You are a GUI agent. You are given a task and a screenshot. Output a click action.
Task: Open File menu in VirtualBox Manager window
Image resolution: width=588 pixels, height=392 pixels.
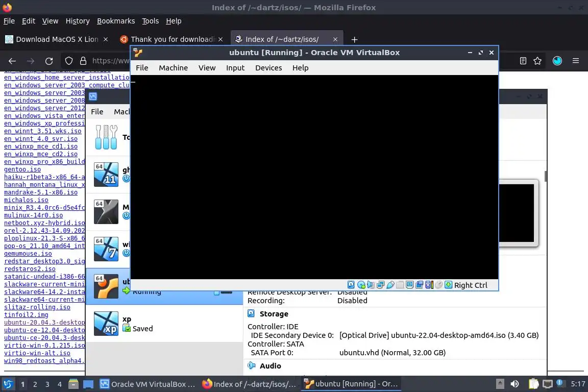point(97,112)
